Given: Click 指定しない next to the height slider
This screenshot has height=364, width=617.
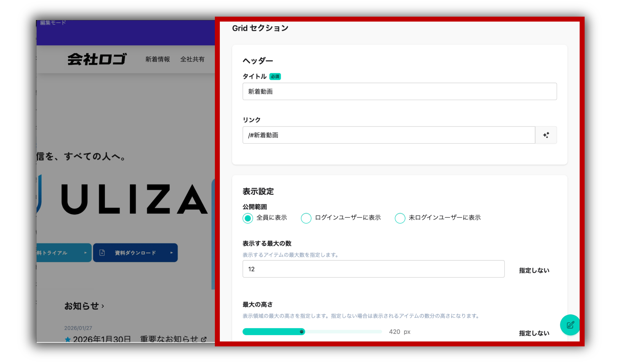Looking at the screenshot, I should [534, 333].
